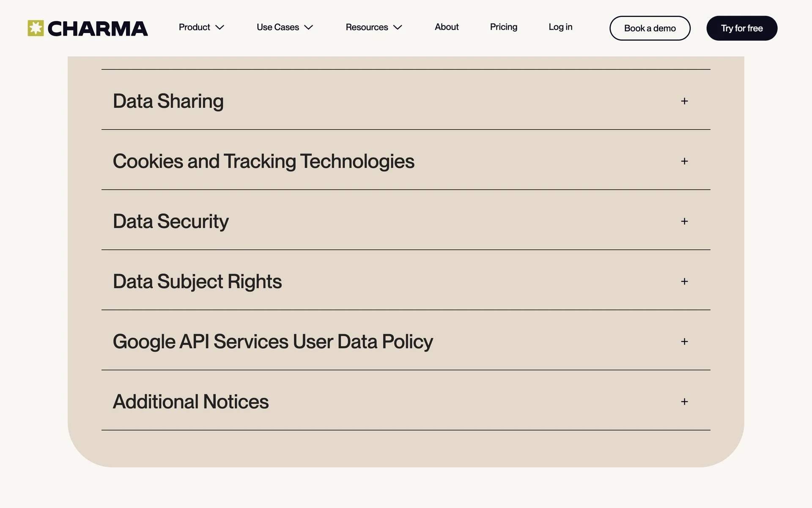Screen dimensions: 812x508
Task: Expand the Data Security section heading
Action: tap(170, 221)
